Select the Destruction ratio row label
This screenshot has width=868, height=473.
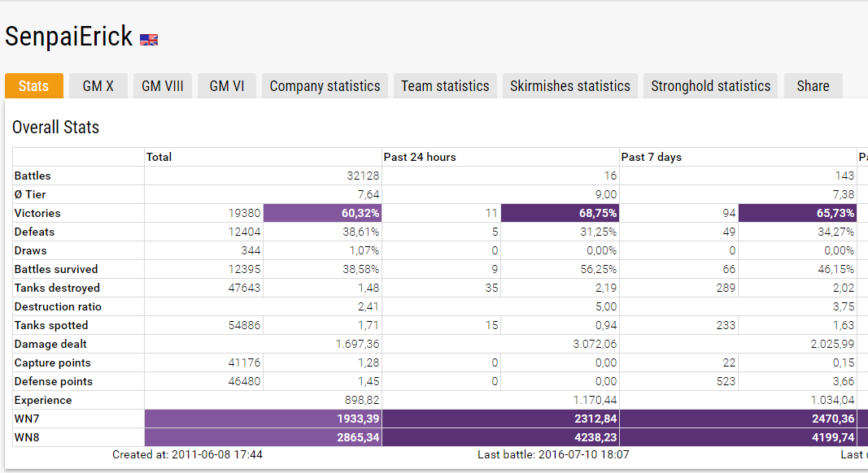(58, 306)
